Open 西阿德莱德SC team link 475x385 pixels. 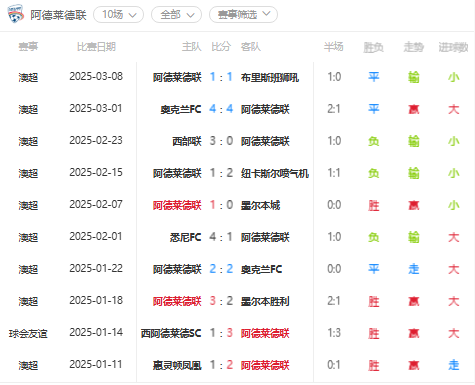tap(171, 333)
